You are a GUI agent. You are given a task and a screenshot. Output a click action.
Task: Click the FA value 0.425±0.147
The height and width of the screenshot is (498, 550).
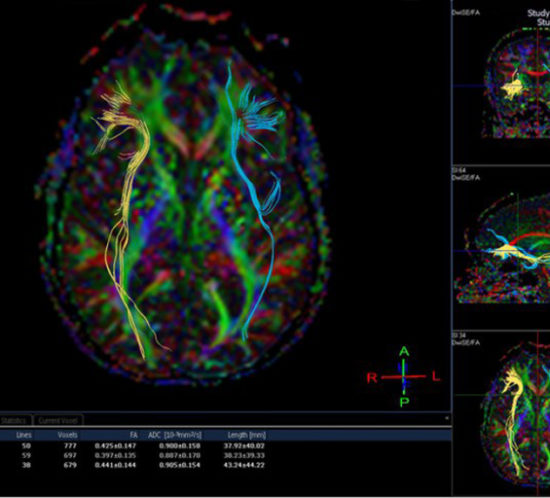click(x=115, y=446)
